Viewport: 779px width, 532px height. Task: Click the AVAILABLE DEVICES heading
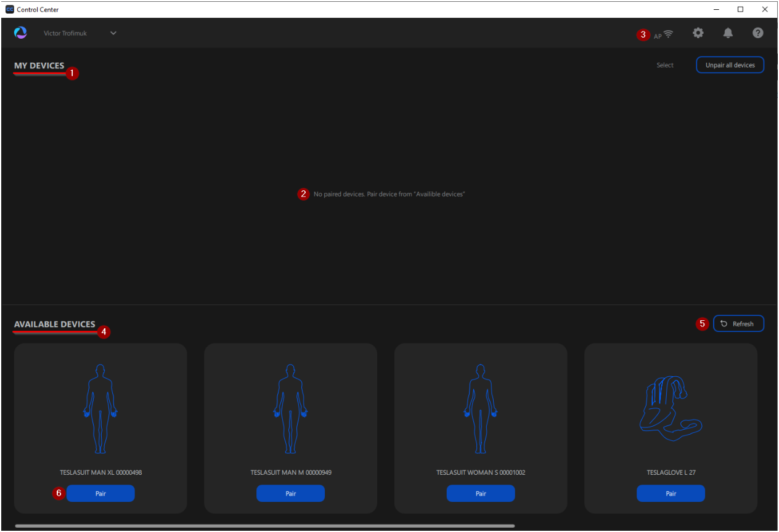tap(55, 324)
